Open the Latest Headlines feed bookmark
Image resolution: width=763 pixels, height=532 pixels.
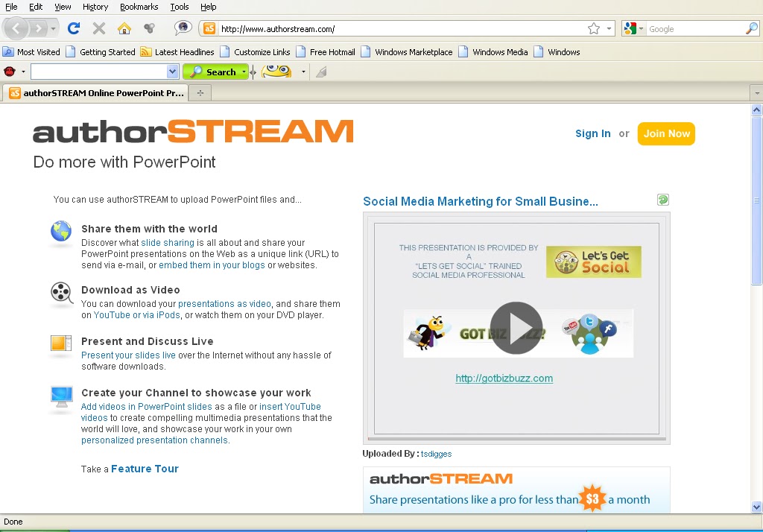click(x=177, y=52)
